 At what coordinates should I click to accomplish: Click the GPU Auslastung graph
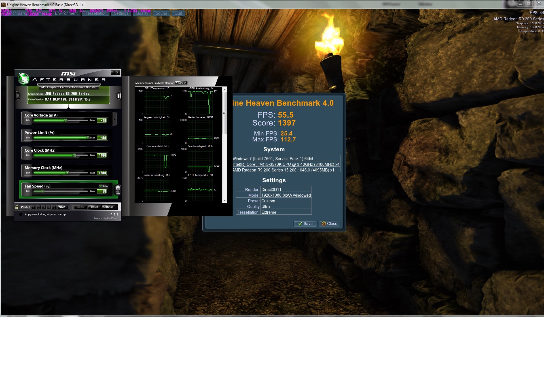(200, 102)
